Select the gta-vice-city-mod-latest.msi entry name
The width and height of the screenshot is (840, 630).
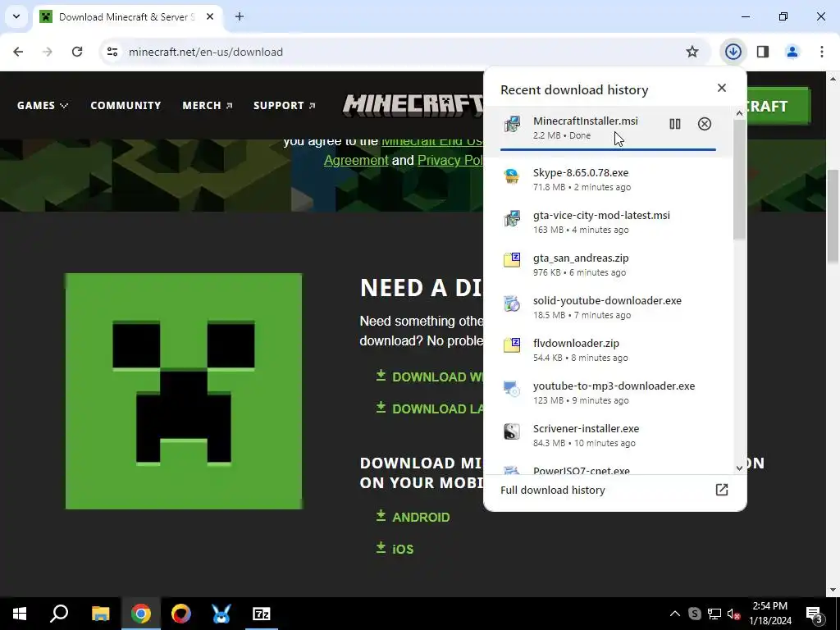coord(601,216)
